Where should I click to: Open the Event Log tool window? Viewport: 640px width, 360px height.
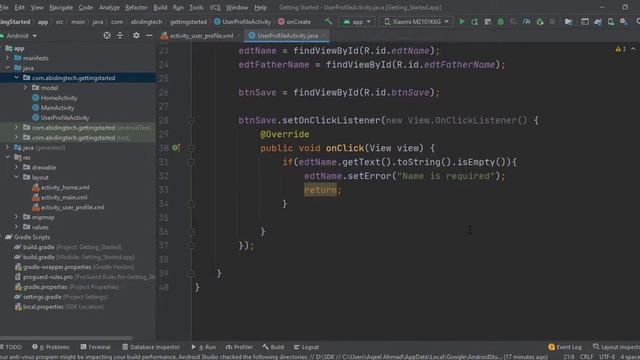[x=565, y=347]
